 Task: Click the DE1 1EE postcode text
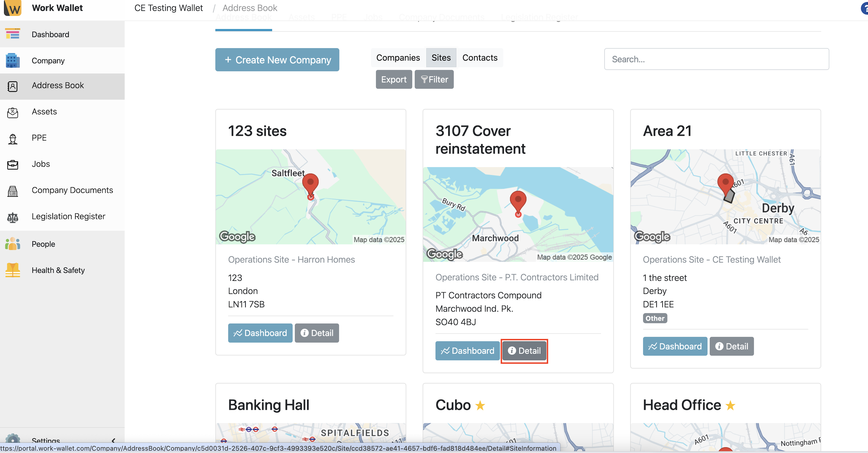pos(658,304)
